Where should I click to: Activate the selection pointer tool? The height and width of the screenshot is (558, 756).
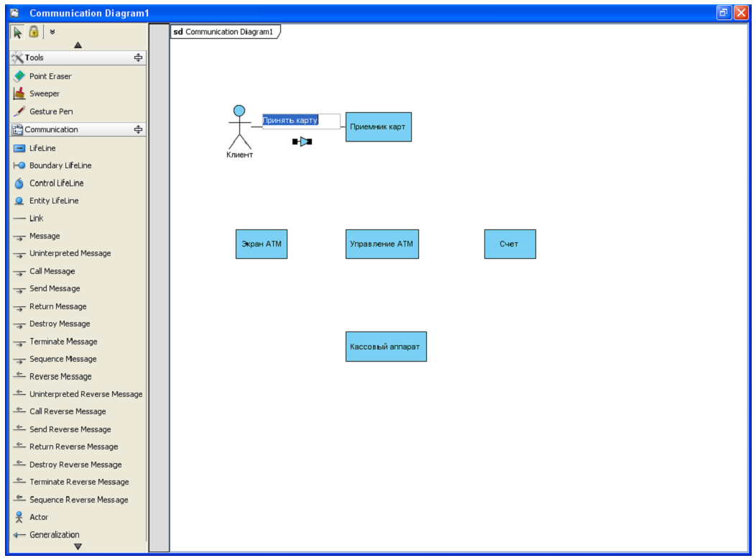pyautogui.click(x=17, y=32)
